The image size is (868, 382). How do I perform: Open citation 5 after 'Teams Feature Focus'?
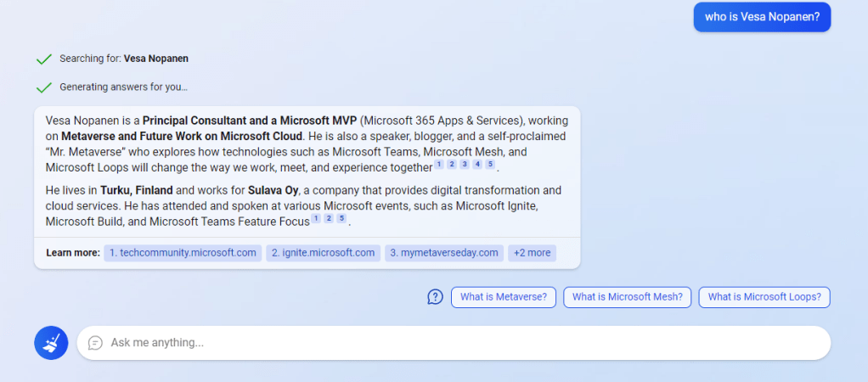tap(341, 219)
